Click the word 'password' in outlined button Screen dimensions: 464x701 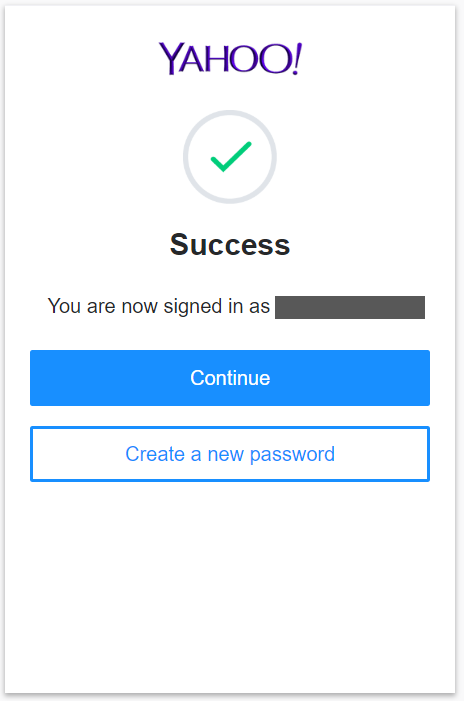pos(292,455)
